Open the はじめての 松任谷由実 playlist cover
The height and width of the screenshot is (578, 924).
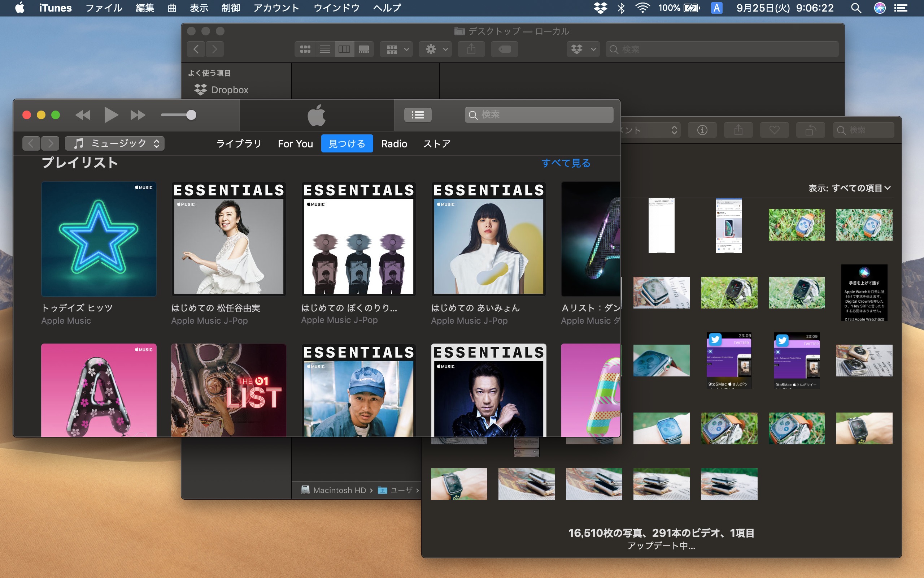pyautogui.click(x=229, y=239)
